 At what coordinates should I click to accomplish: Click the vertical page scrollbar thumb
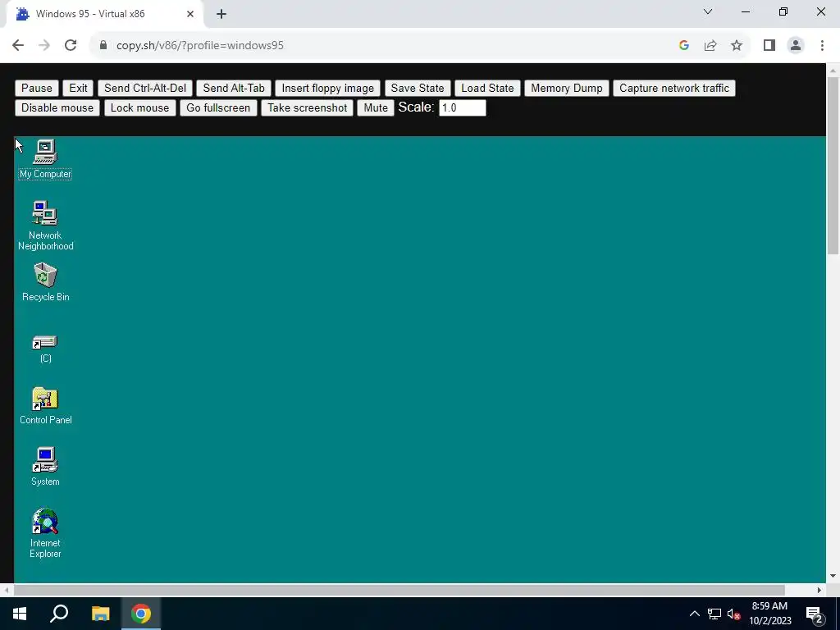[x=833, y=165]
